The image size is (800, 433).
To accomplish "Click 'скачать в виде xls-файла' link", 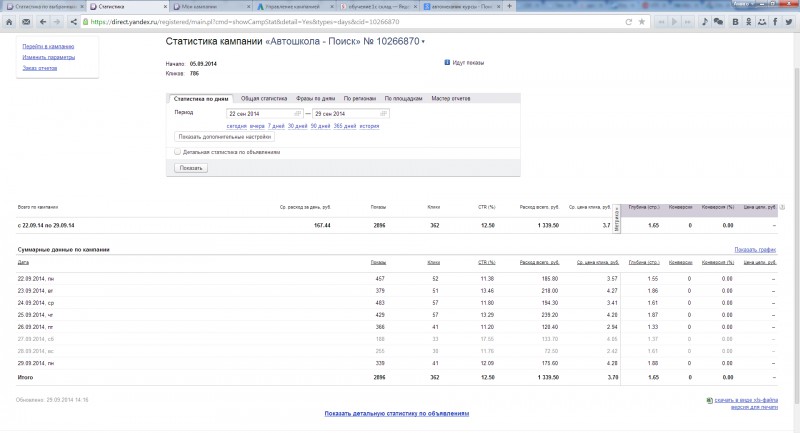I will [x=746, y=400].
